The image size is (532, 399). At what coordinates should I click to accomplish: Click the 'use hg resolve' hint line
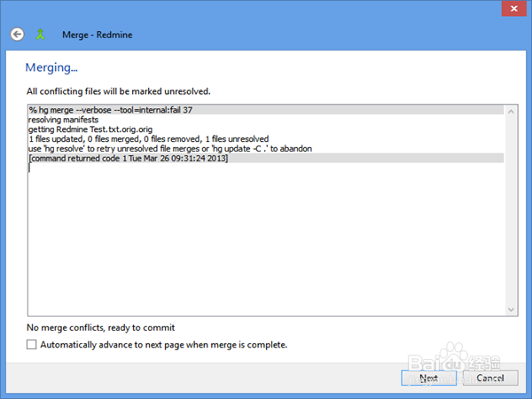click(186, 149)
